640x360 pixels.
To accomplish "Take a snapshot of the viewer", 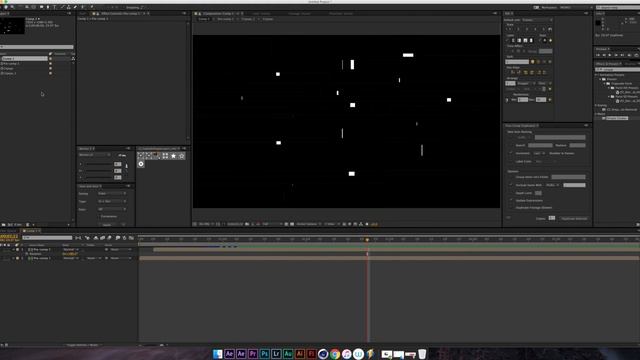I will tap(247, 224).
